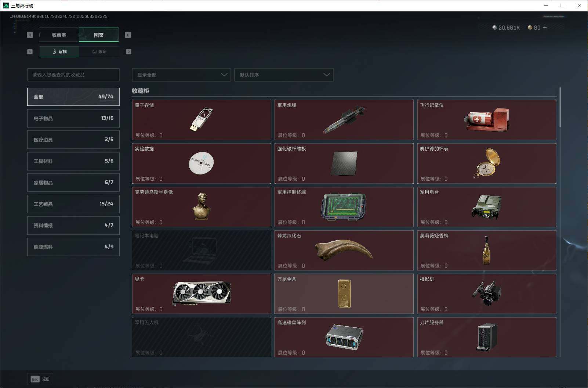The width and height of the screenshot is (588, 388).
Task: Filter by 资料情报 category
Action: pos(73,225)
